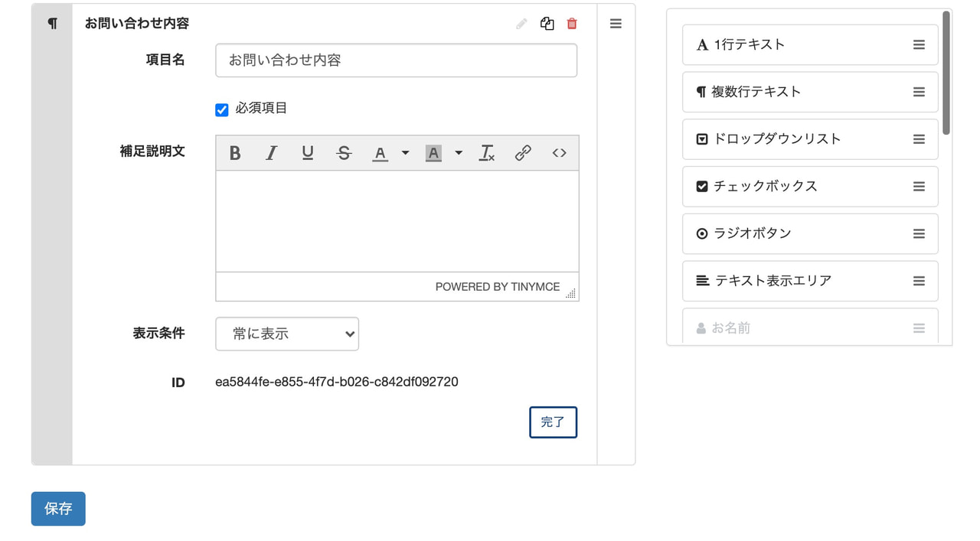This screenshot has height=541, width=980.
Task: Apply strikethrough formatting
Action: coord(343,152)
